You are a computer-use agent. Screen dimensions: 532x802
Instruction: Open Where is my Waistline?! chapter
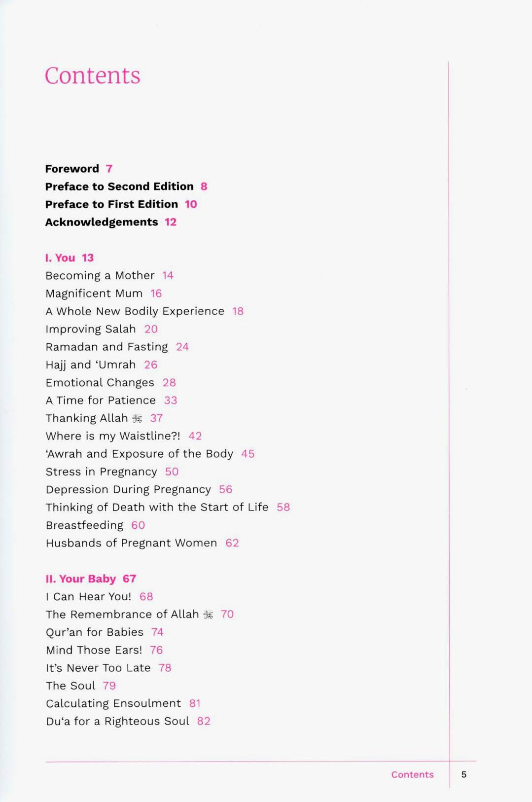113,436
